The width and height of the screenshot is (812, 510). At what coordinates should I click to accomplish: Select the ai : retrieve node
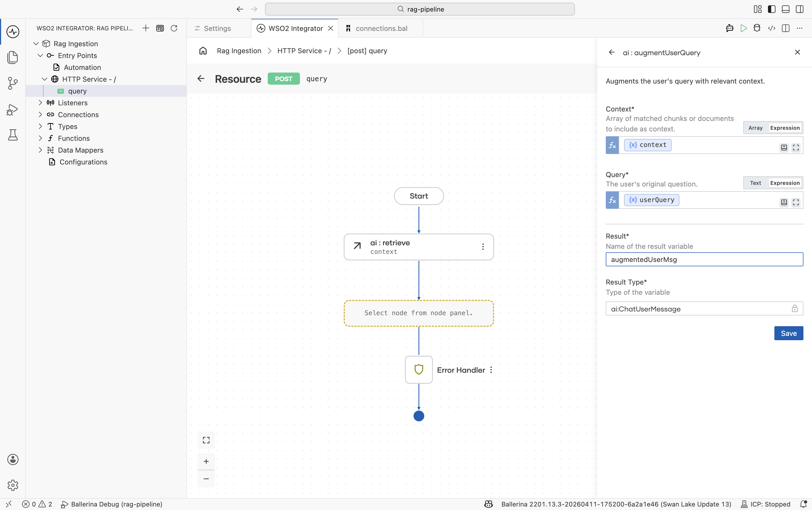pos(419,247)
